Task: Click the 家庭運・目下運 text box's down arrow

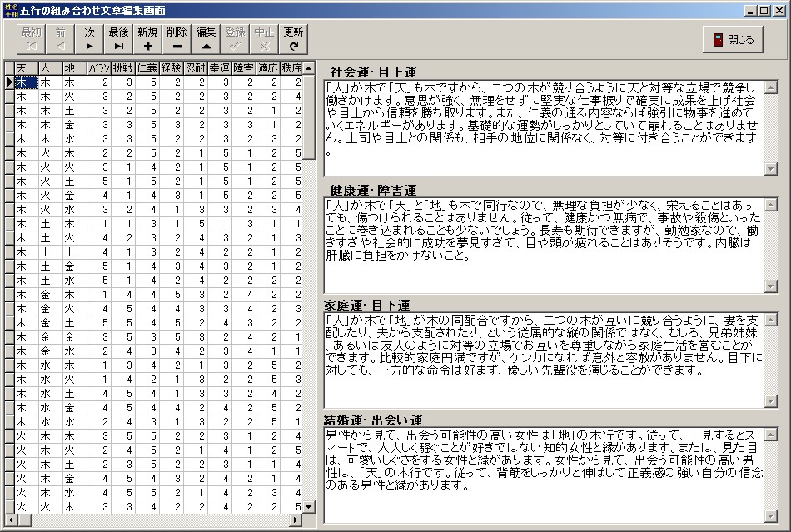Action: (x=770, y=401)
